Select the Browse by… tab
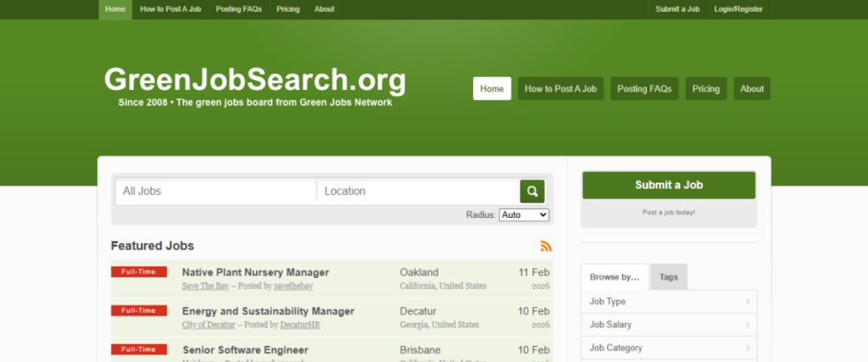The height and width of the screenshot is (362, 868). [x=615, y=277]
